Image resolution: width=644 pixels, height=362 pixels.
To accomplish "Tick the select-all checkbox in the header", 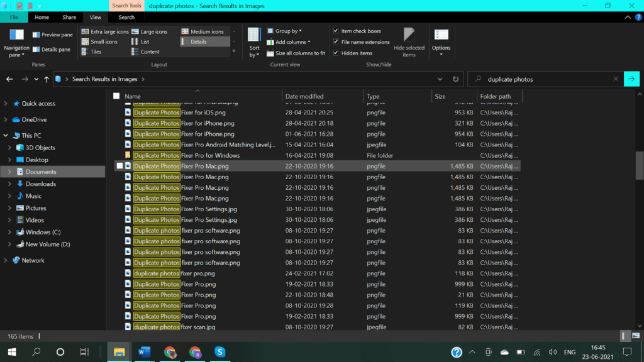I will tap(116, 96).
